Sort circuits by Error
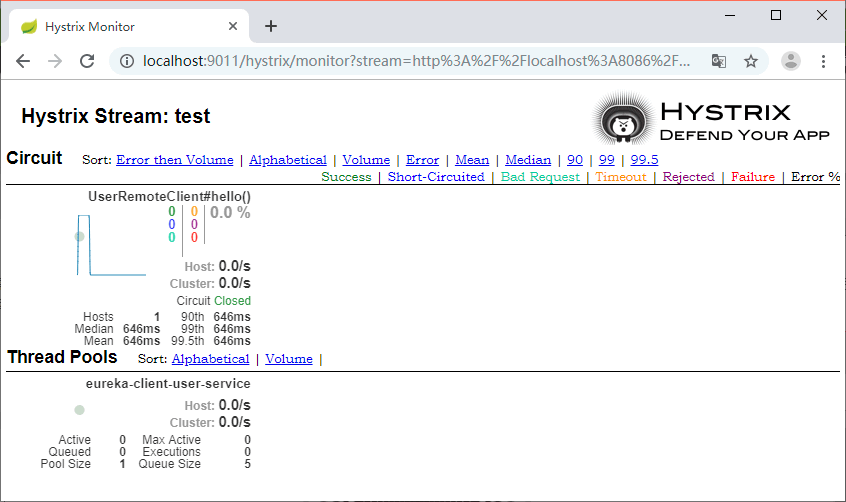This screenshot has height=502, width=846. (422, 160)
